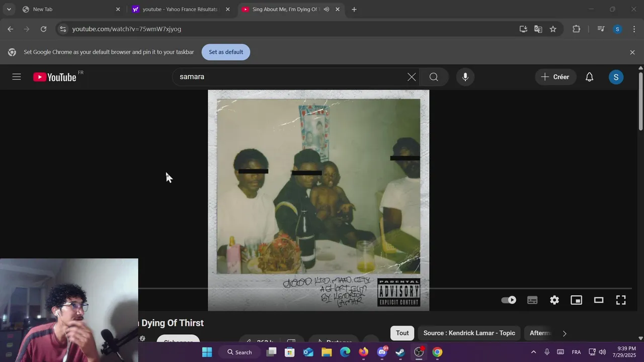The width and height of the screenshot is (644, 362).
Task: Open the Windows Start menu
Action: click(x=207, y=352)
